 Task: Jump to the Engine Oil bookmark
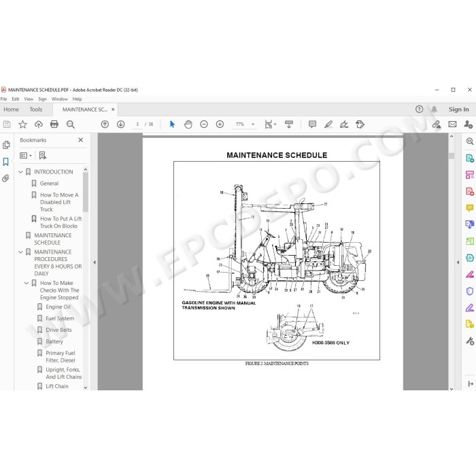point(58,307)
